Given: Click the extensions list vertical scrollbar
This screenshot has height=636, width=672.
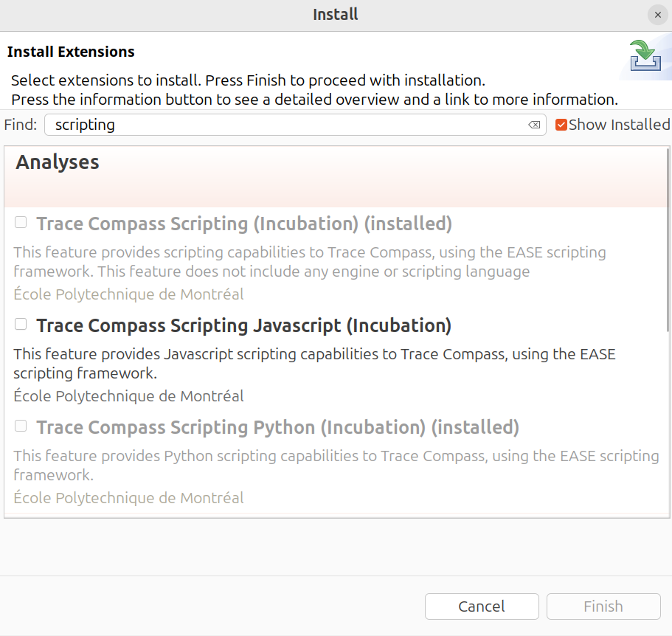Looking at the screenshot, I should (x=668, y=243).
